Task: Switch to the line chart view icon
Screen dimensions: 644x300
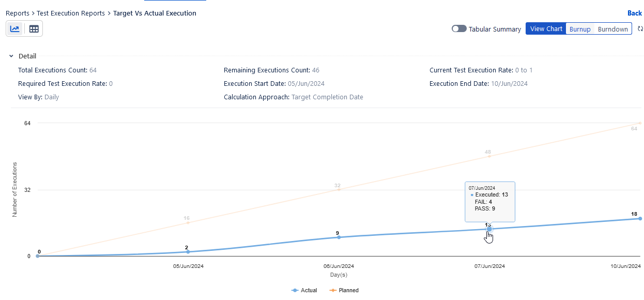Action: coord(15,29)
